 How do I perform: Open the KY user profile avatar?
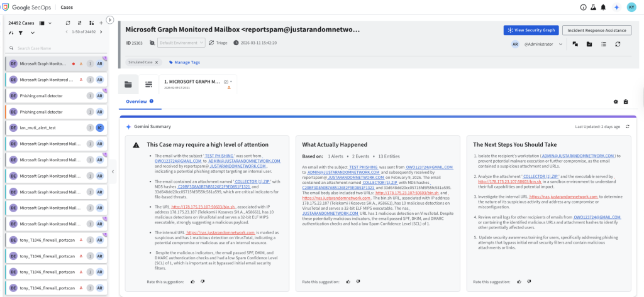(631, 8)
